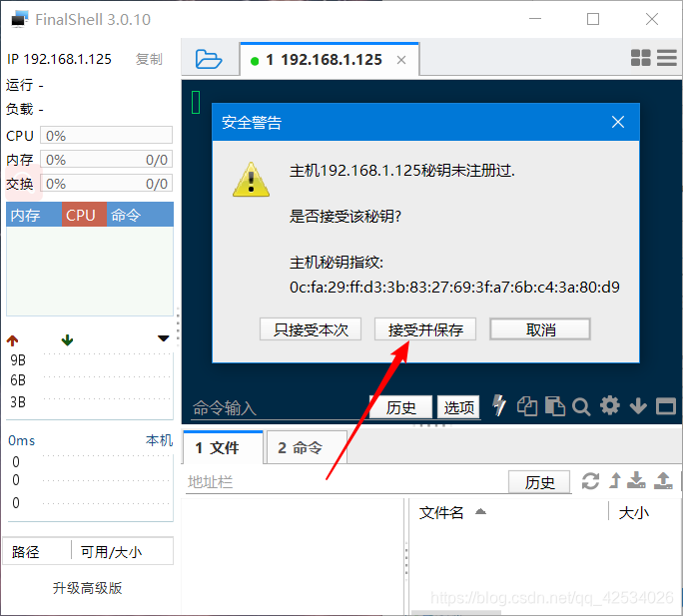Click the go-up parent directory icon
The height and width of the screenshot is (616, 683).
coord(615,480)
